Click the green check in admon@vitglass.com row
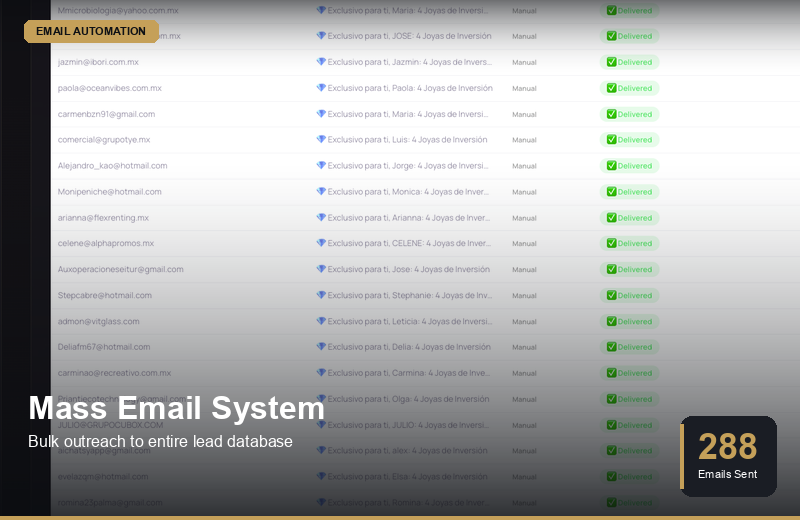 click(x=611, y=321)
